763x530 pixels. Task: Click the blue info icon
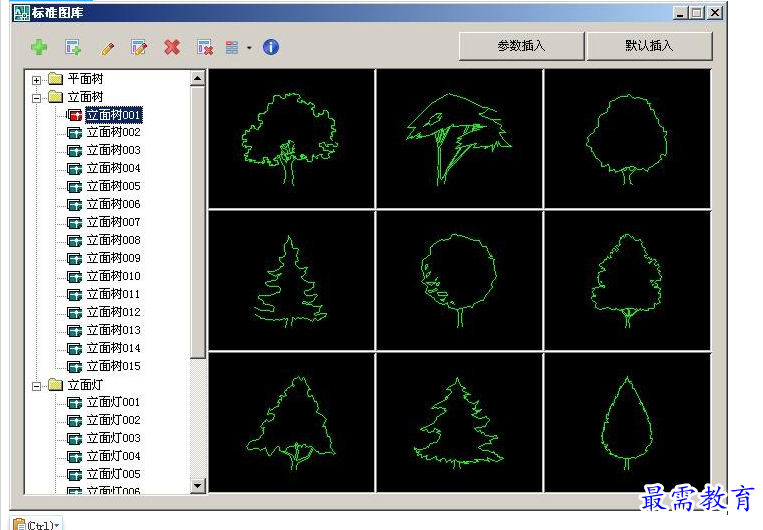[271, 47]
